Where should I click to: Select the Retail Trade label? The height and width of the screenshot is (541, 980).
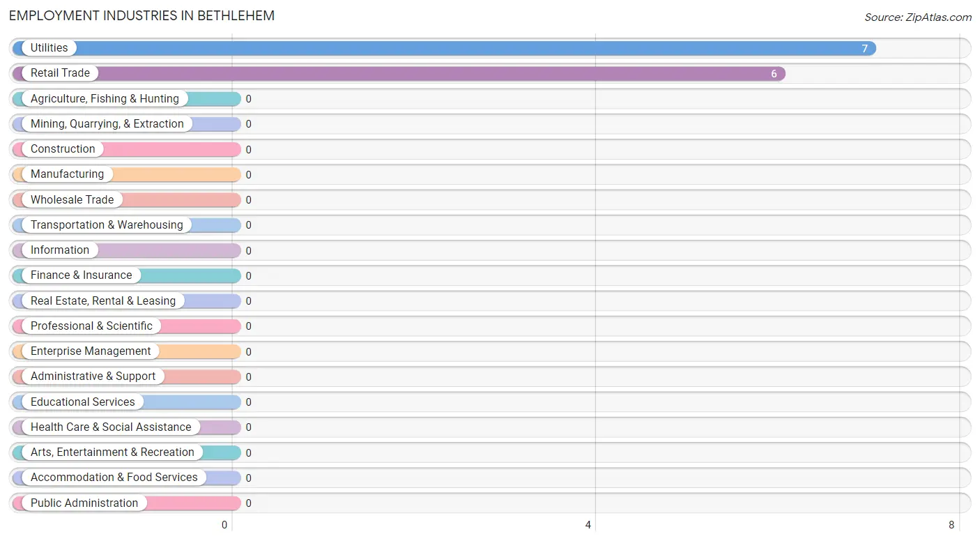coord(60,73)
